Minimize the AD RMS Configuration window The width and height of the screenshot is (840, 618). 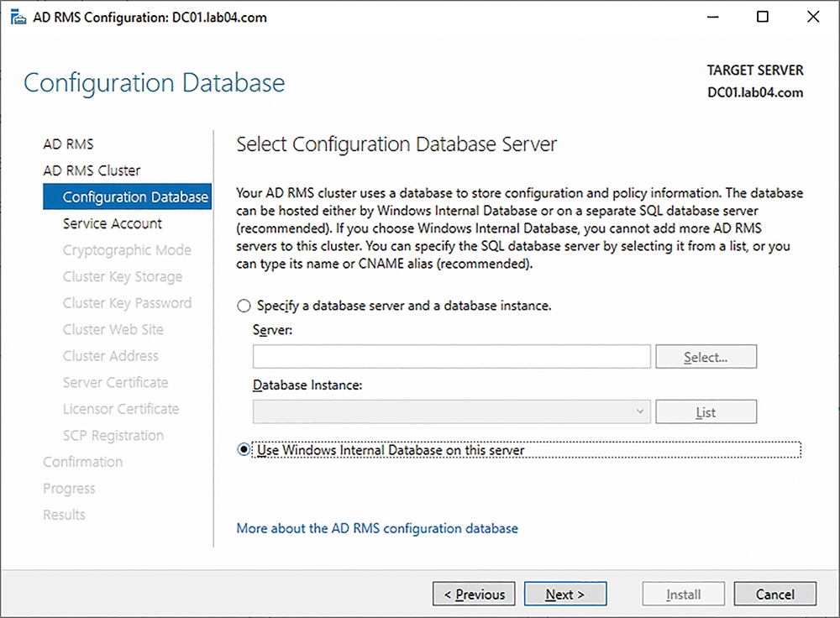713,17
